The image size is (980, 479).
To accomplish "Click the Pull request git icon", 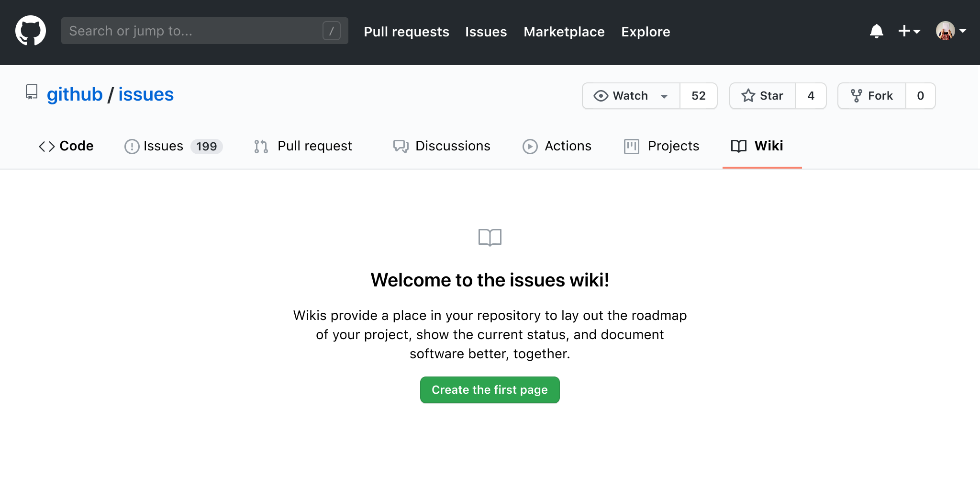I will (261, 147).
